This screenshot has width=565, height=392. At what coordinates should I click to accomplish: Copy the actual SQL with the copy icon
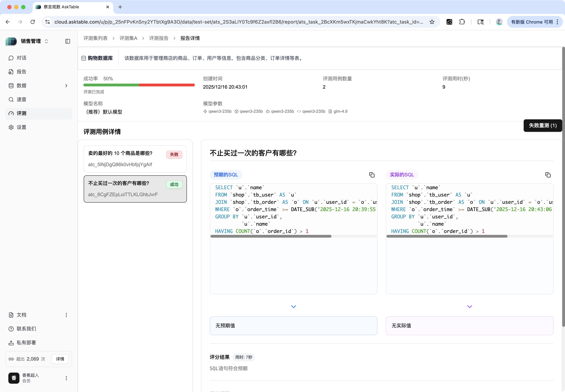548,175
